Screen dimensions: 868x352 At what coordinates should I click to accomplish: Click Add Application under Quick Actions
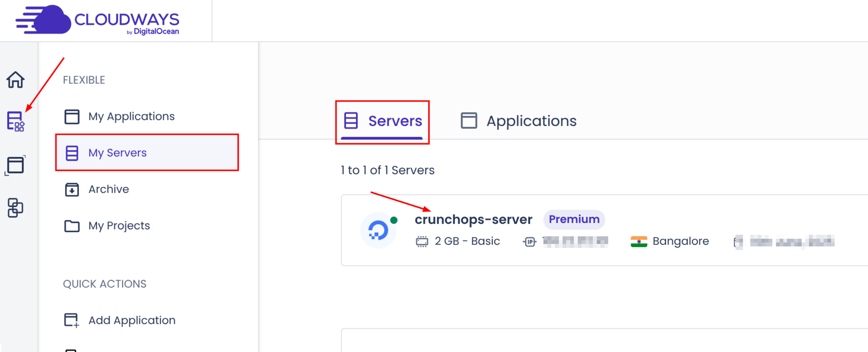coord(132,320)
